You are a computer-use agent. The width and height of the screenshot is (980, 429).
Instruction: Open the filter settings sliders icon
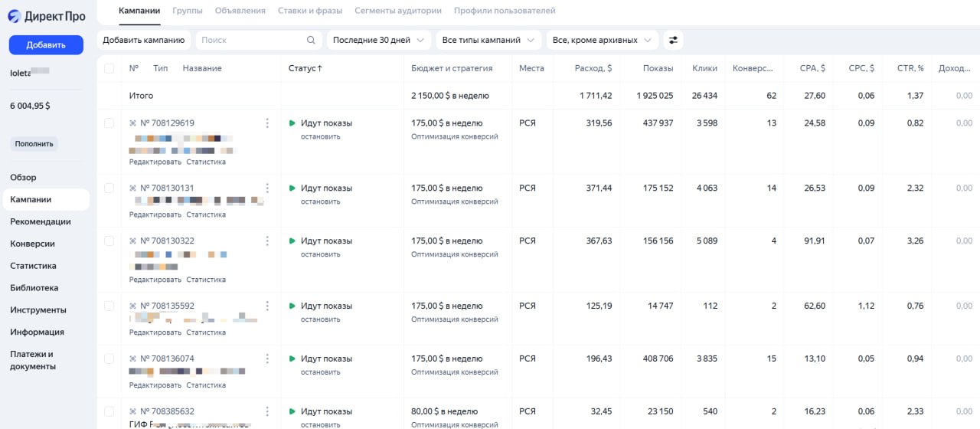pyautogui.click(x=674, y=40)
